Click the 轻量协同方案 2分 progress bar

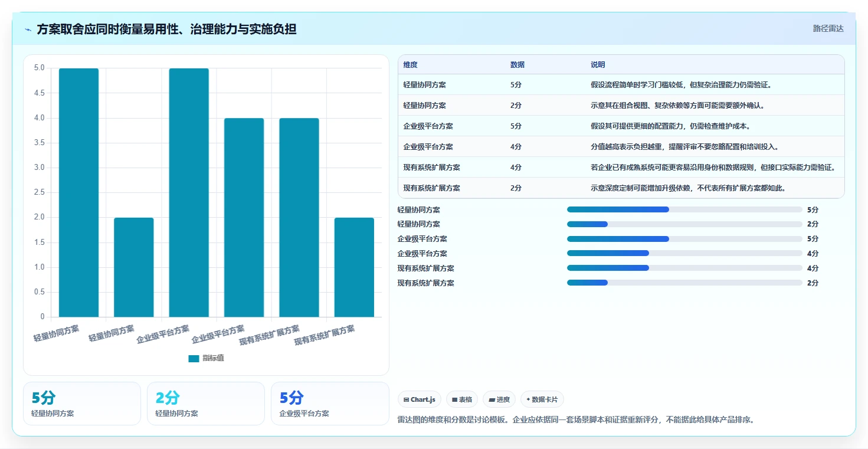(684, 224)
